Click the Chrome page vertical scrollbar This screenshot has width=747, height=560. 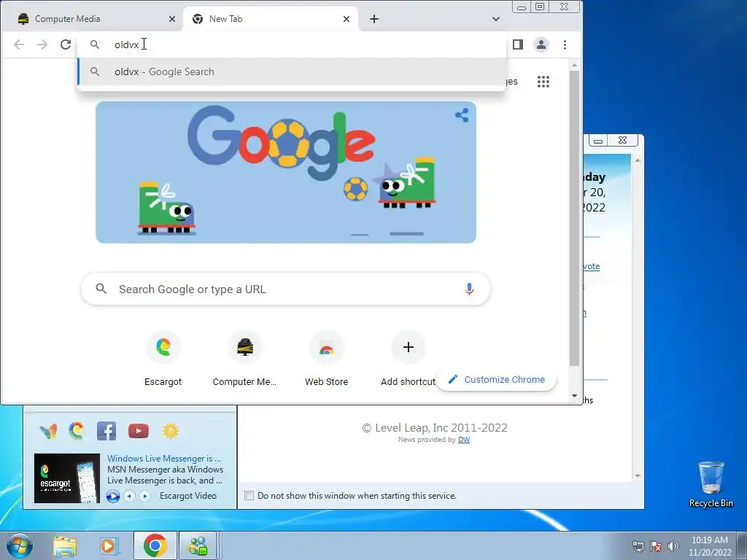click(x=575, y=218)
